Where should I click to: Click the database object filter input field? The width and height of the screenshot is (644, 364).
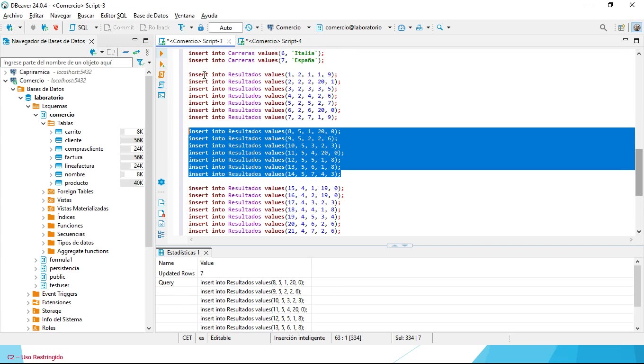66,62
